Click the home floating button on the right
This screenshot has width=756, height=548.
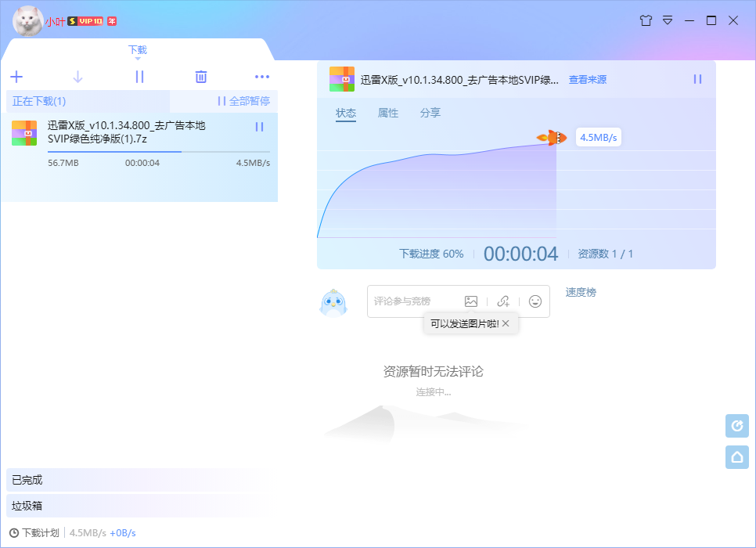tap(737, 457)
